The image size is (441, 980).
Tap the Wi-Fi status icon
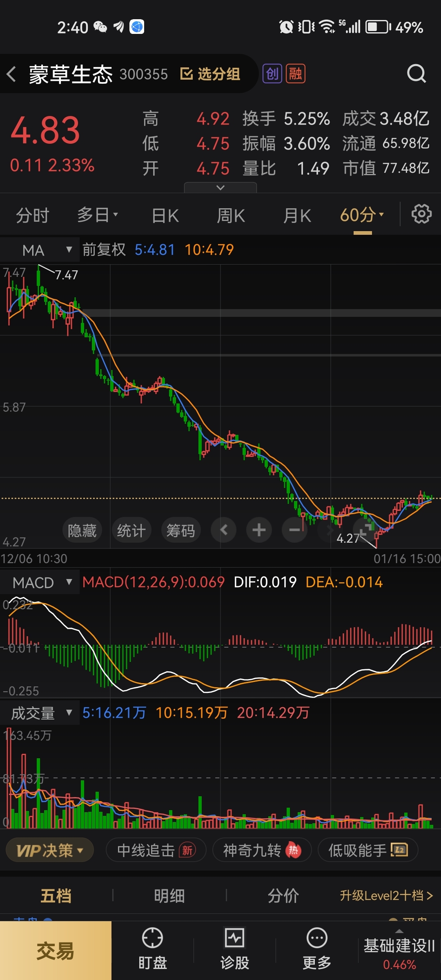pos(327,27)
